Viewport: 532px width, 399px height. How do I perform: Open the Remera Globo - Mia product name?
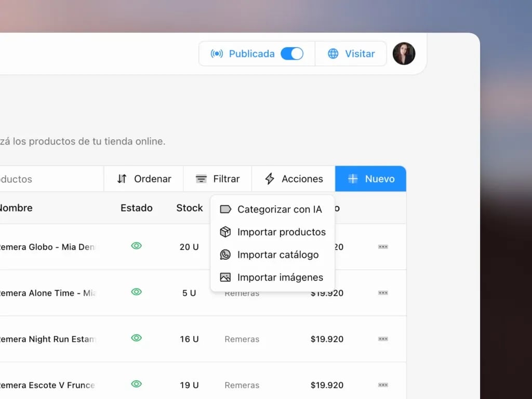coord(47,247)
